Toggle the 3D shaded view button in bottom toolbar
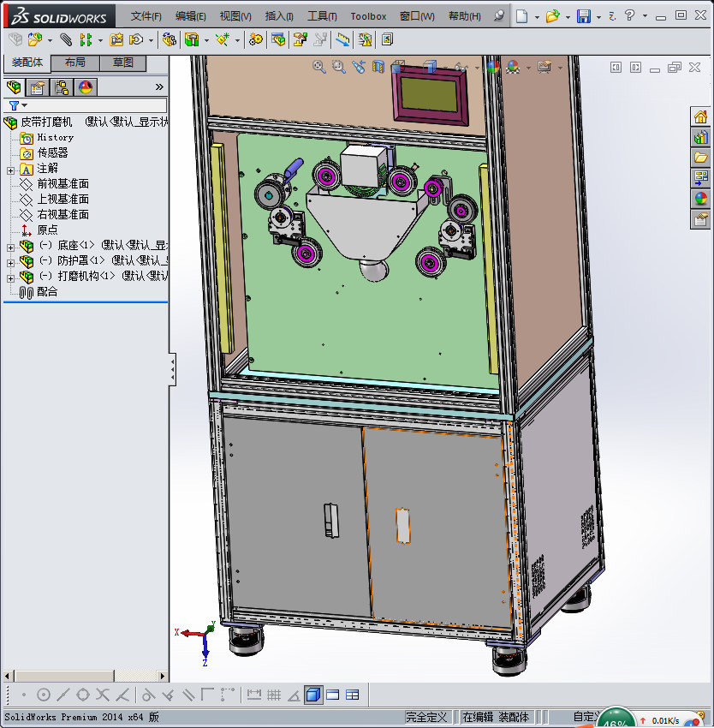 pos(313,695)
